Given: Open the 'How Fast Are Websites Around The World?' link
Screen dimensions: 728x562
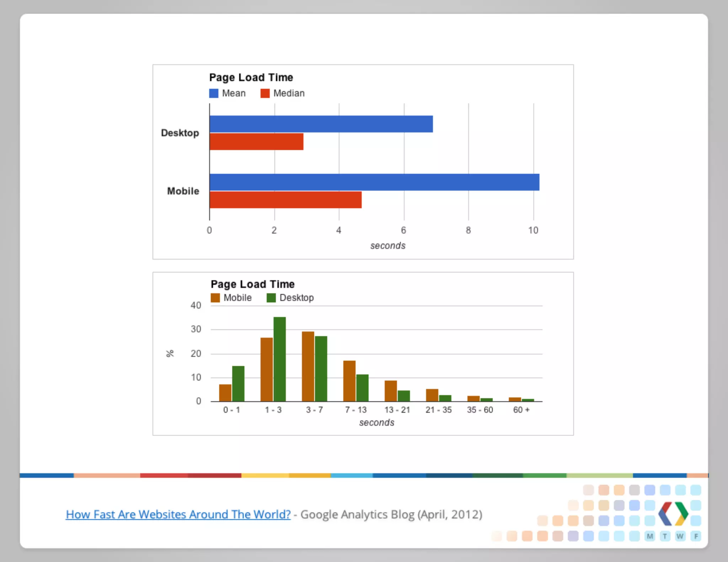Looking at the screenshot, I should click(178, 514).
